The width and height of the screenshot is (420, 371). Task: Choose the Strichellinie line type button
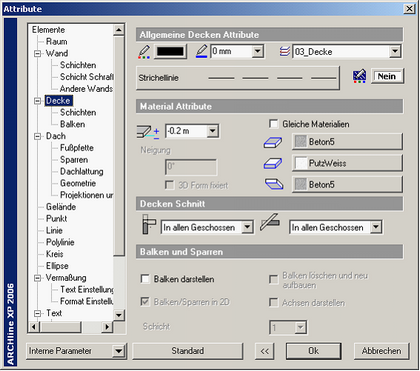pyautogui.click(x=238, y=78)
